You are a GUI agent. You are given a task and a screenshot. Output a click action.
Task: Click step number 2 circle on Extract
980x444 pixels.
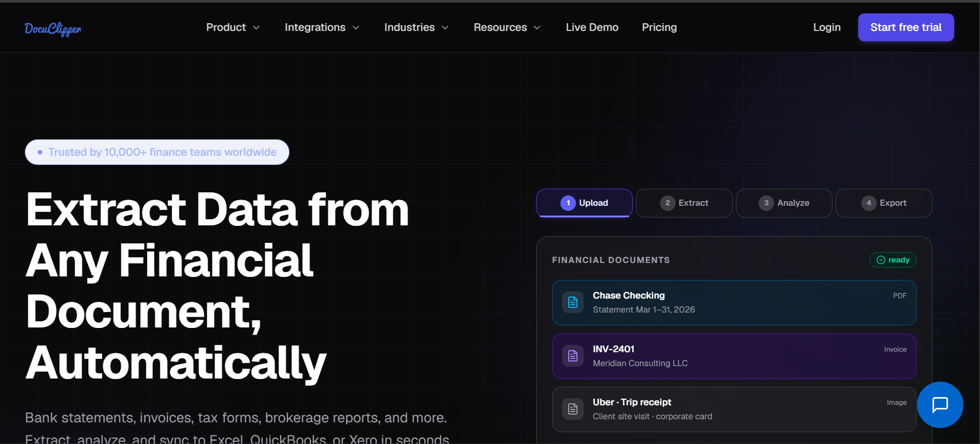(x=668, y=203)
